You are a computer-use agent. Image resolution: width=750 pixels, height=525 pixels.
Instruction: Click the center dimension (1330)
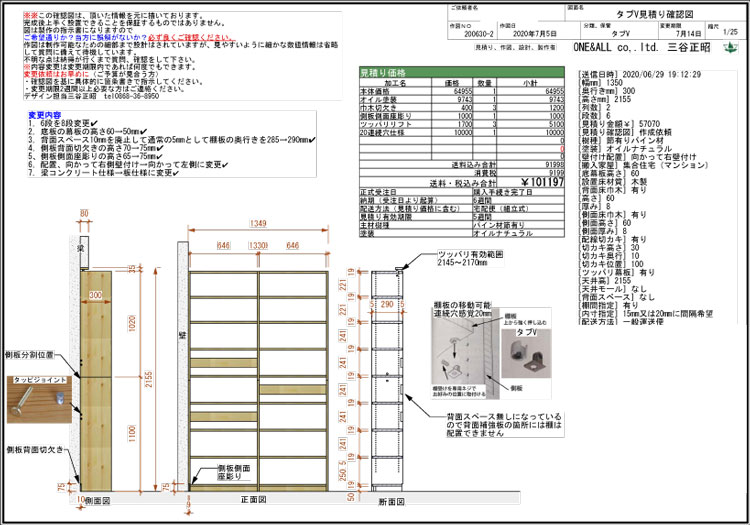click(258, 245)
